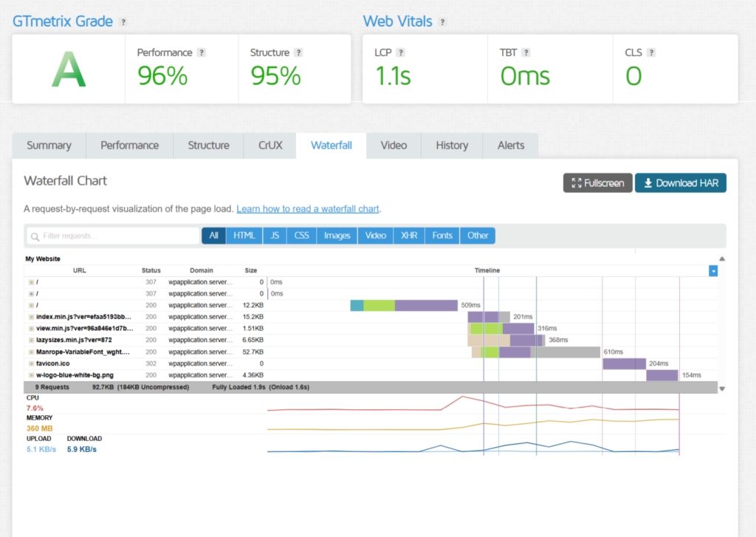
Task: Open the waterfall in Fullscreen
Action: pyautogui.click(x=598, y=183)
